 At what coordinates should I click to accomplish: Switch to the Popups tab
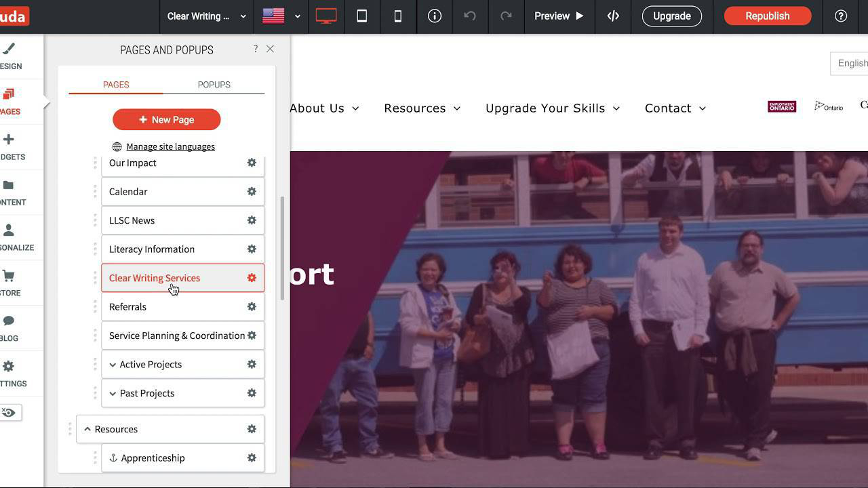click(x=214, y=85)
